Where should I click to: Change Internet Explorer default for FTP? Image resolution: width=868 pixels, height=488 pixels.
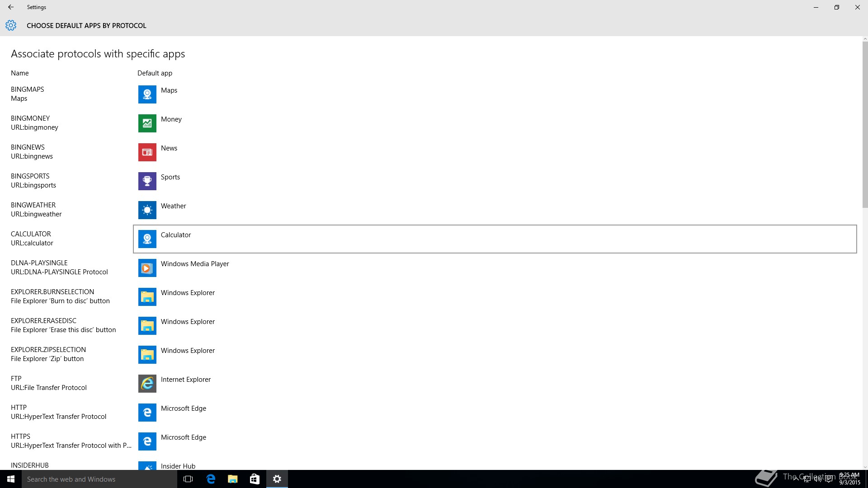coord(495,384)
